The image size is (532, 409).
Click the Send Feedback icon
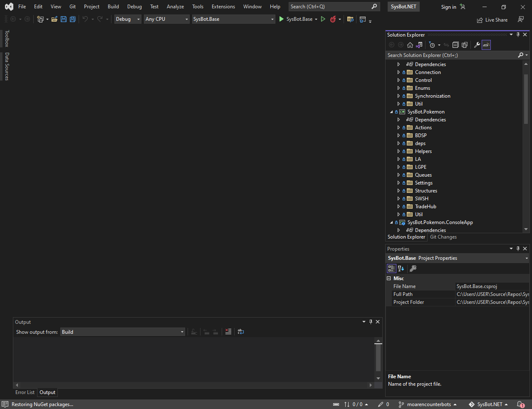521,20
